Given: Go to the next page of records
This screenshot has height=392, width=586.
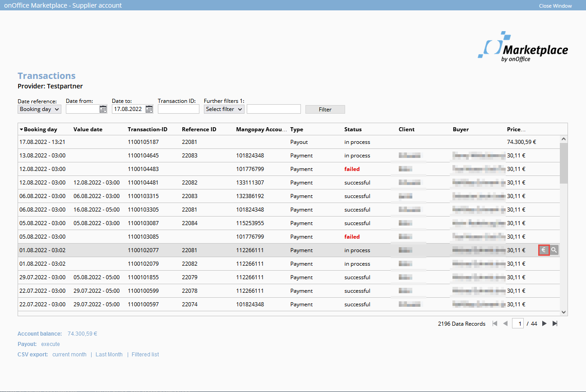Looking at the screenshot, I should [x=544, y=323].
